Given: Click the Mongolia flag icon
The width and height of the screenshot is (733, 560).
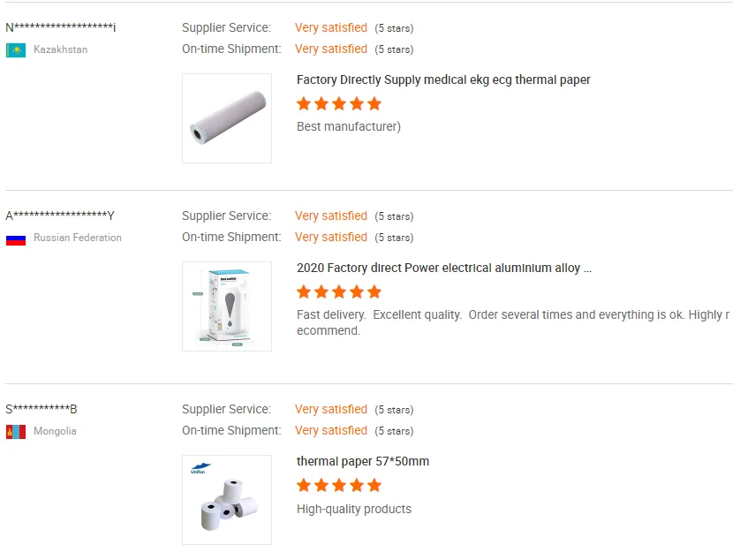Looking at the screenshot, I should (x=16, y=432).
